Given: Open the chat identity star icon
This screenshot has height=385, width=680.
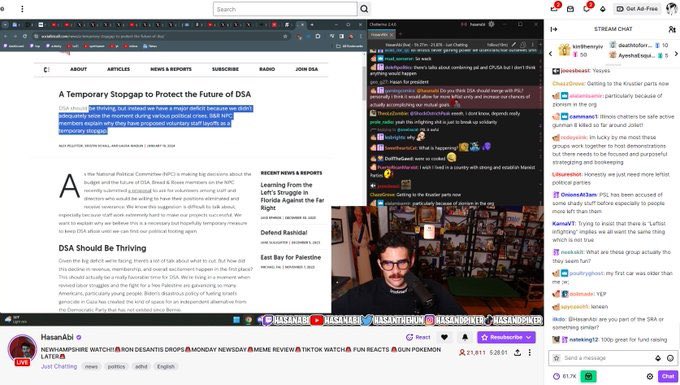Looking at the screenshot, I should [x=556, y=358].
